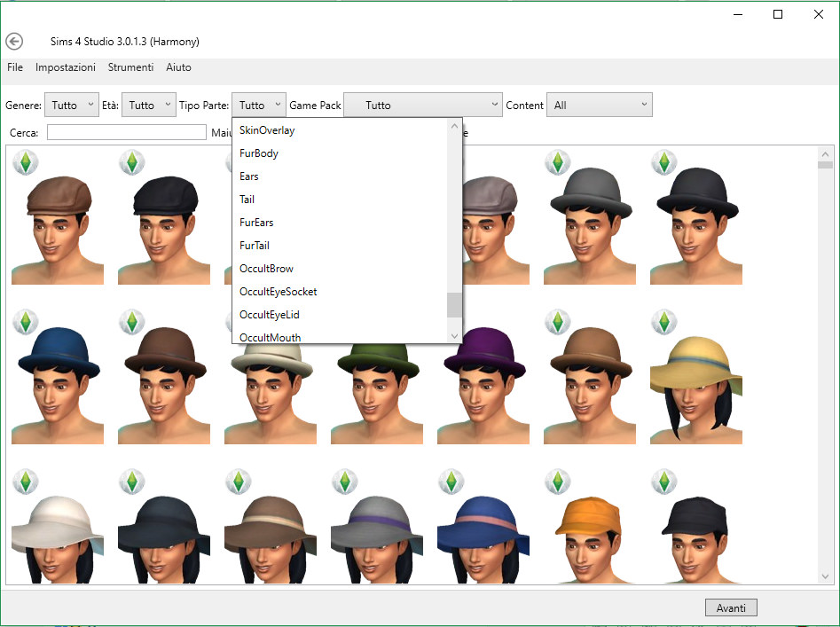Click the plumbob icon on the purple fedora
Image resolution: width=840 pixels, height=627 pixels.
pyautogui.click(x=451, y=322)
